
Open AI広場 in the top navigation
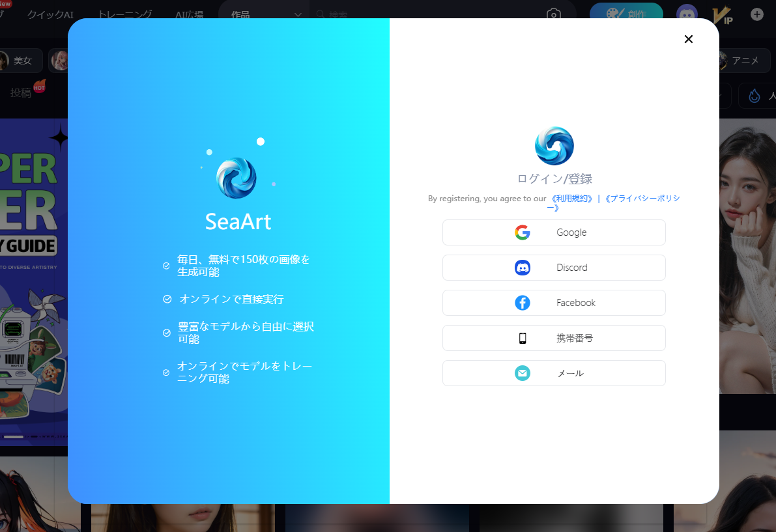pyautogui.click(x=189, y=15)
